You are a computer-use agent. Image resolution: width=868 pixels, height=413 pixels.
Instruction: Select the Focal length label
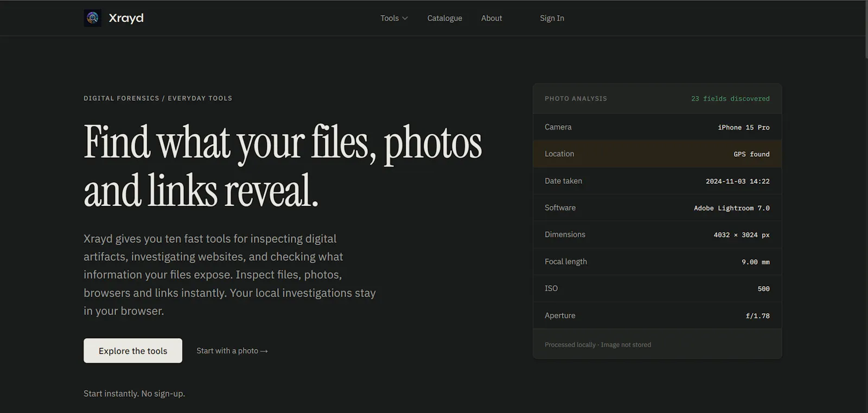pyautogui.click(x=566, y=261)
